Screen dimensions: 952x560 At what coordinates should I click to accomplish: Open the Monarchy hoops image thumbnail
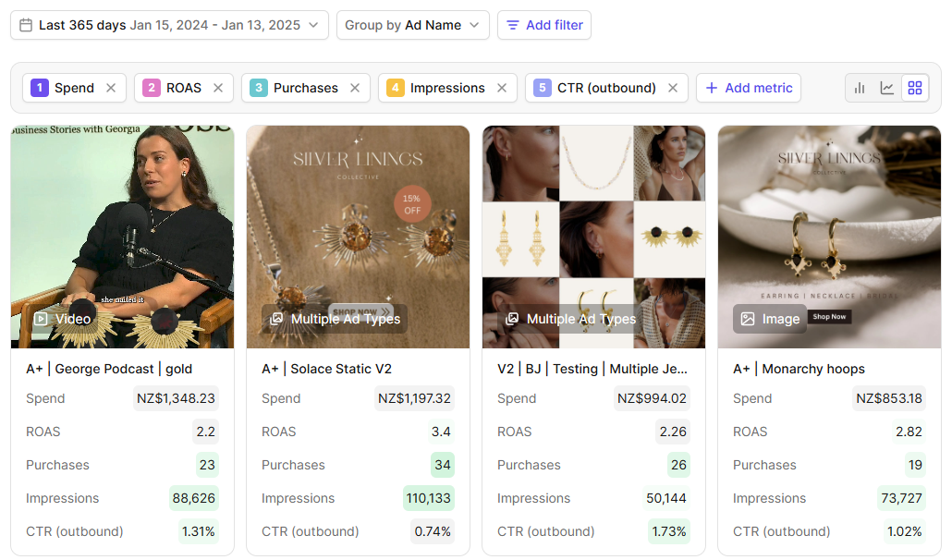tap(829, 237)
